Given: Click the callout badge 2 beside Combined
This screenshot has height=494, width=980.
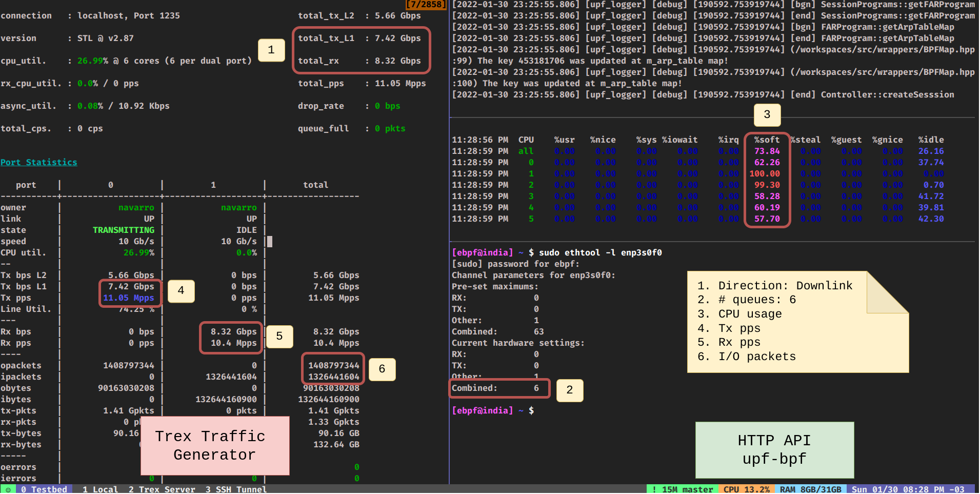Looking at the screenshot, I should (569, 390).
